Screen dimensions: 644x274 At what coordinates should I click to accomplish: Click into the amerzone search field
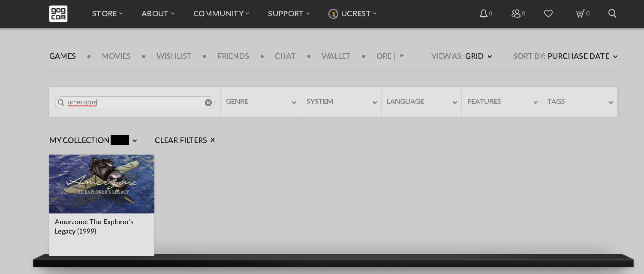[135, 103]
